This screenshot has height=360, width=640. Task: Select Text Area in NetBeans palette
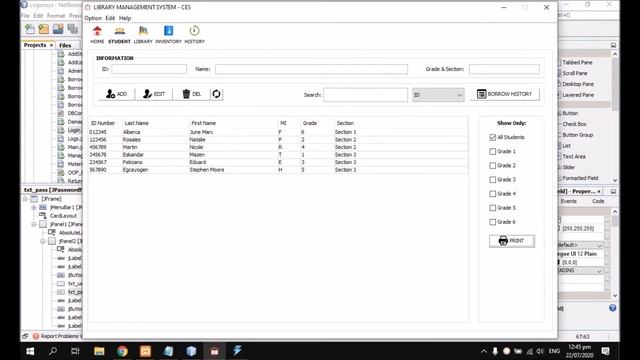pos(574,157)
